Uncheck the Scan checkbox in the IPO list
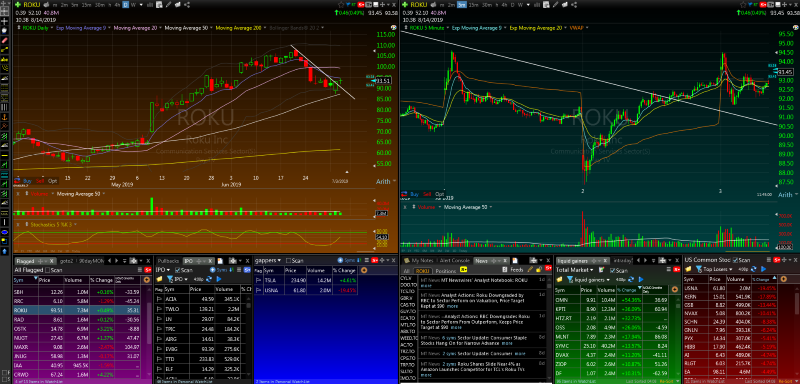 tap(178, 270)
